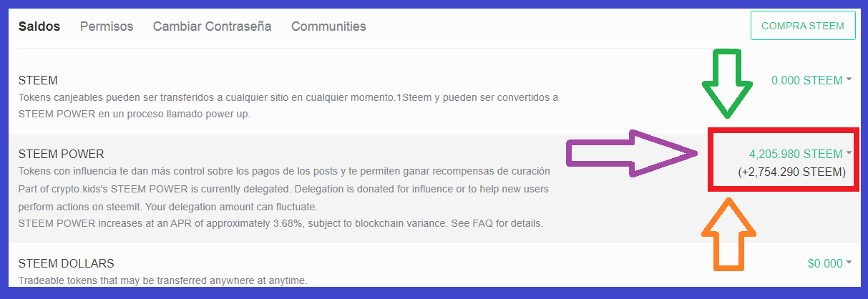Go to the Communities tab
Viewport: 868px width, 299px height.
click(x=328, y=26)
